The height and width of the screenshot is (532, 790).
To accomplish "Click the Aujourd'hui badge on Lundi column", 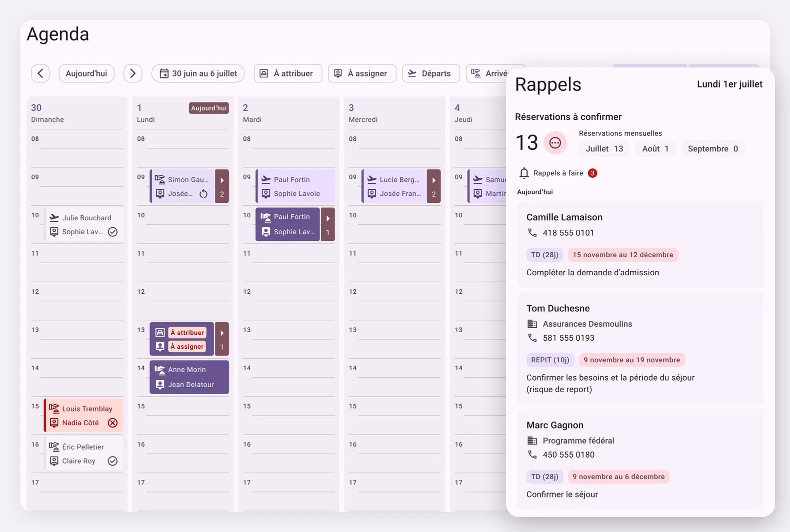I will 209,108.
